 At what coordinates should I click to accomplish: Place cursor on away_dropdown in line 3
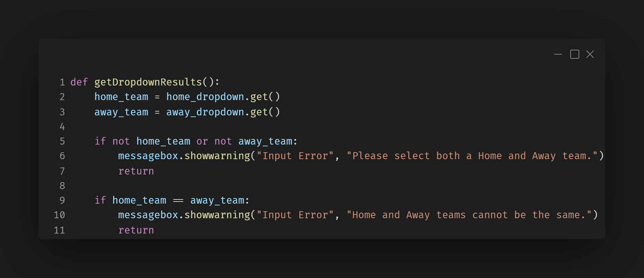205,112
